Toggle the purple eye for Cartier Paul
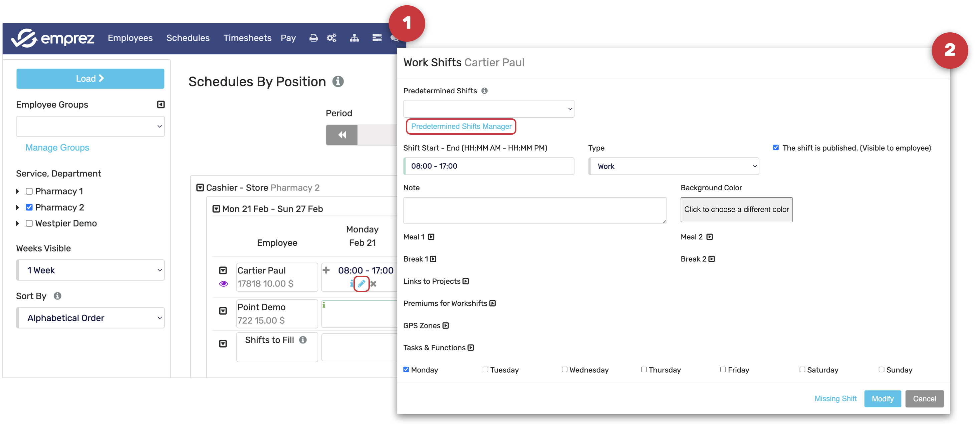This screenshot has width=980, height=426. [x=223, y=283]
